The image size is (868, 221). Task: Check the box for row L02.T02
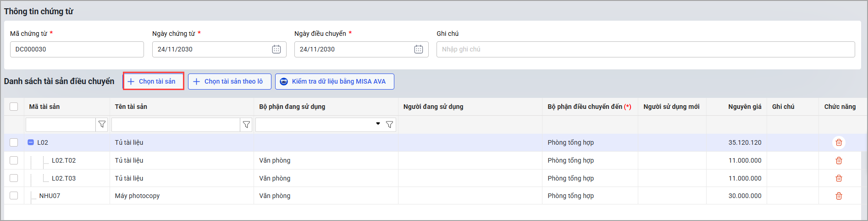14,160
